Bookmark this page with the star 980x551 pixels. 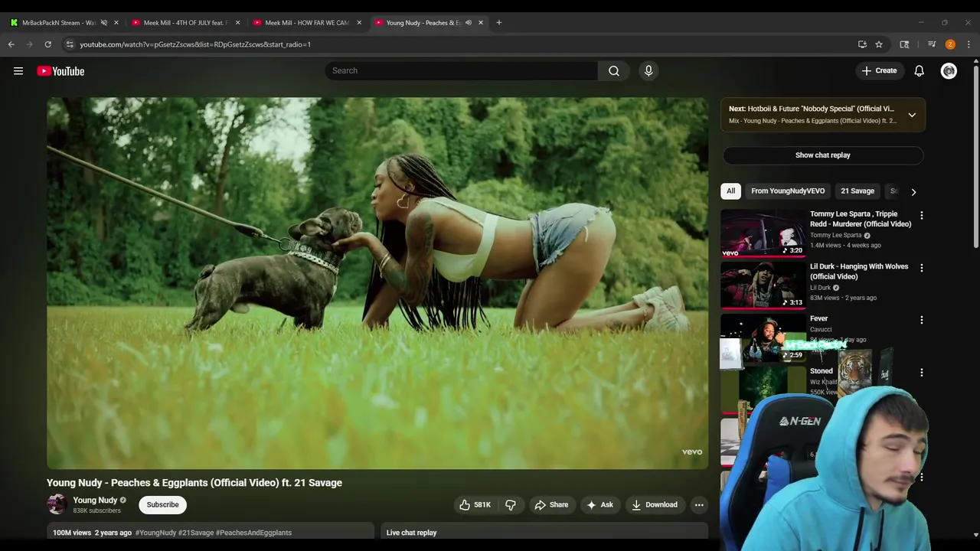pos(879,44)
